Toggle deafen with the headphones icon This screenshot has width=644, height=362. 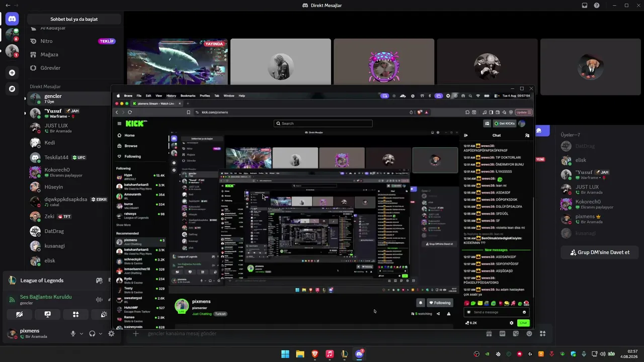click(92, 333)
